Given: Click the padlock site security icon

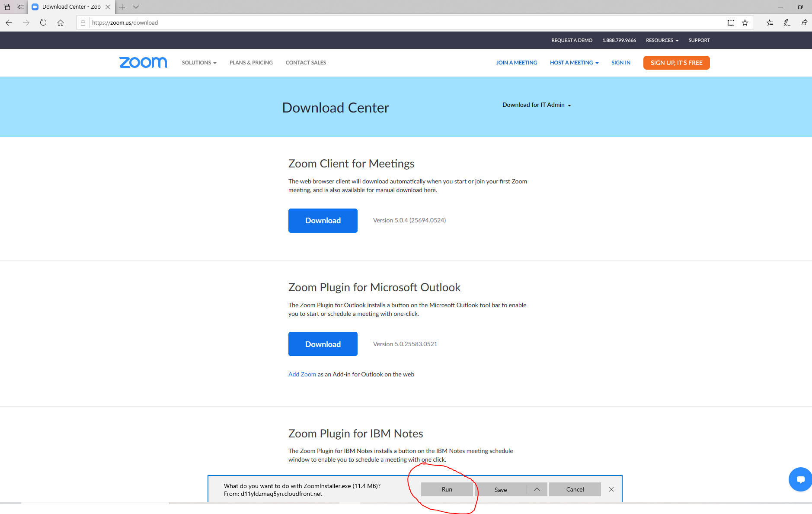Looking at the screenshot, I should (x=83, y=22).
